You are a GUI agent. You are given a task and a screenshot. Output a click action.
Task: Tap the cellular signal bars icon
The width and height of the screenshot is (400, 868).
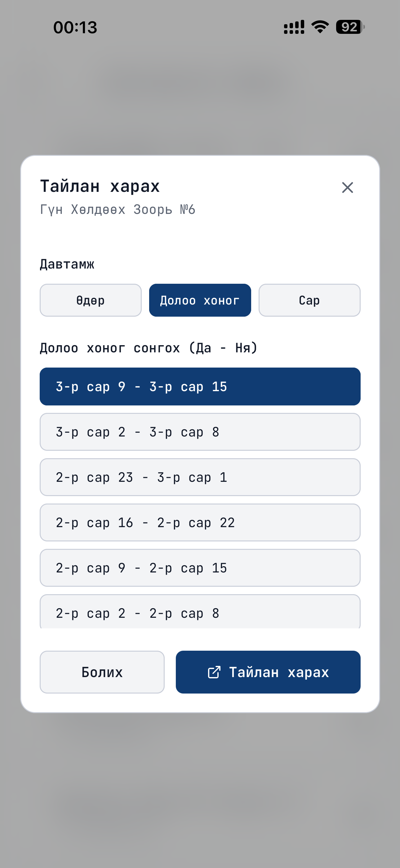pos(294,27)
